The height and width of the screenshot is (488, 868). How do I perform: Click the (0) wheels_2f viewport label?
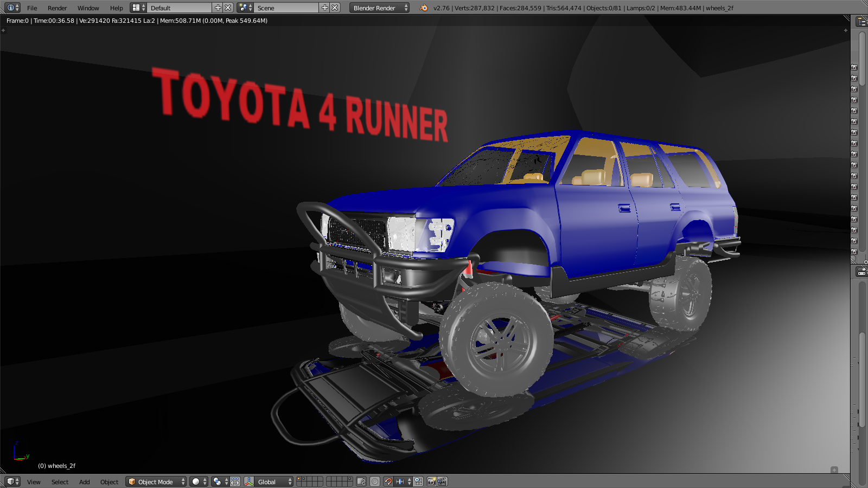[56, 466]
